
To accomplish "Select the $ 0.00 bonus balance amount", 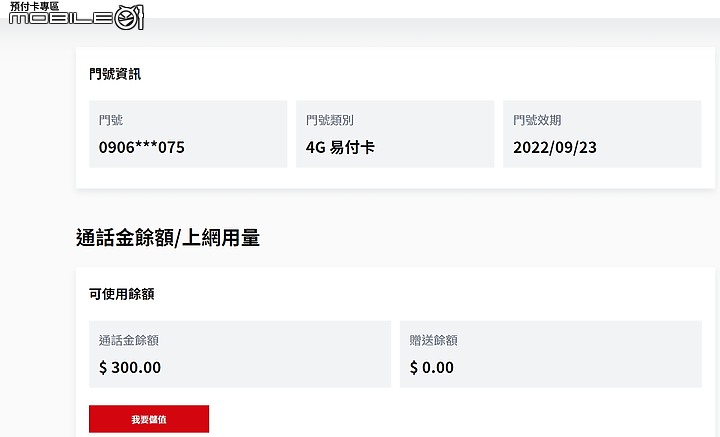I will coord(432,367).
